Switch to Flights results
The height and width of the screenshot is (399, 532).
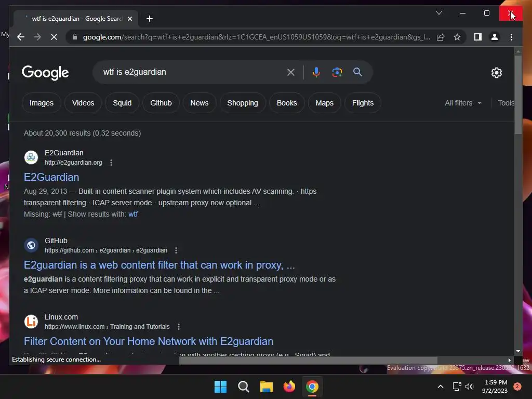[x=363, y=103]
